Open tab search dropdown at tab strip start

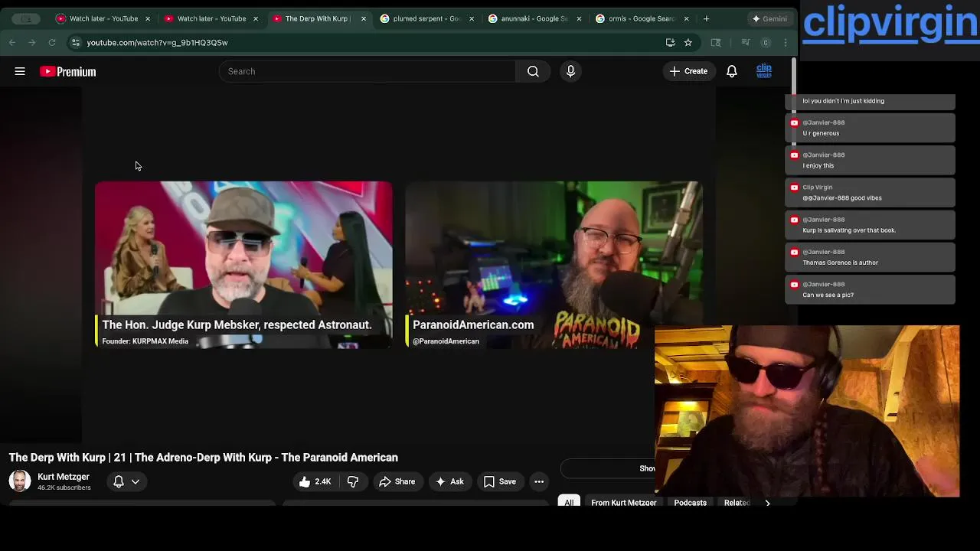tap(27, 18)
